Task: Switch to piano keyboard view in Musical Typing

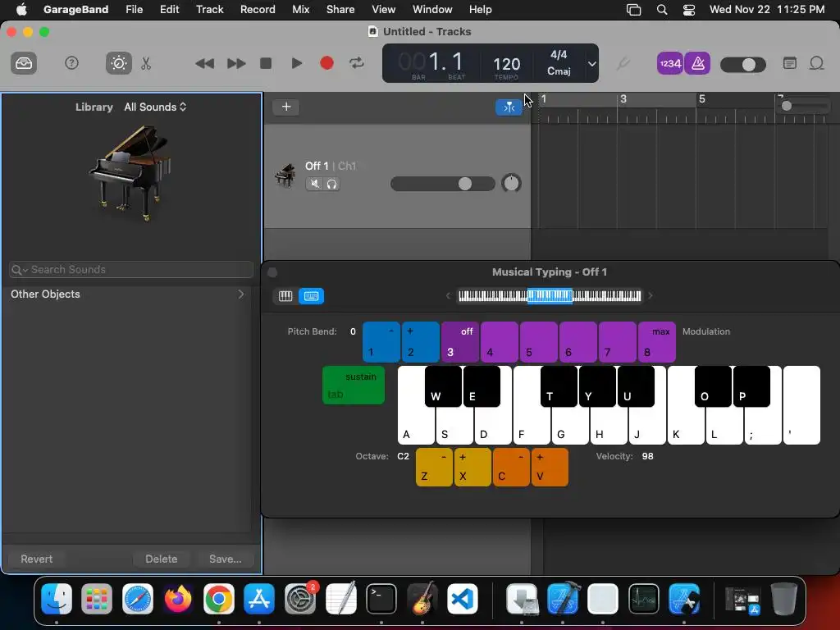Action: [x=285, y=295]
